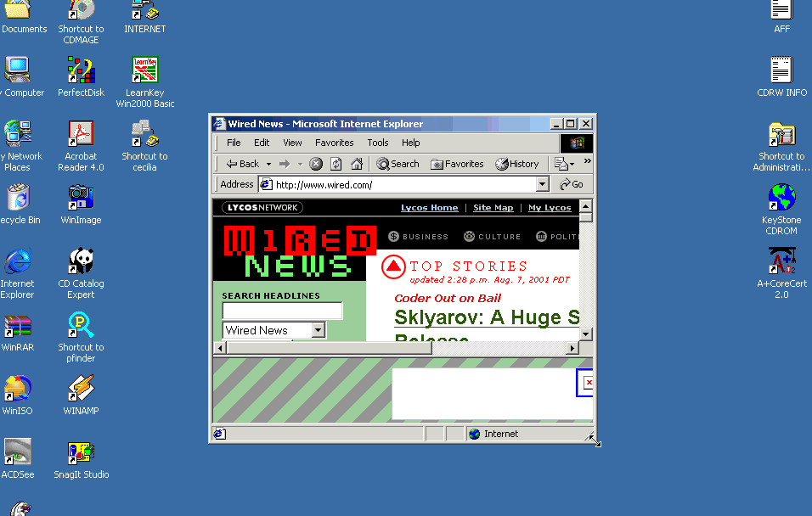Select the My Computer desktop icon
This screenshot has height=516, width=812.
[x=20, y=77]
